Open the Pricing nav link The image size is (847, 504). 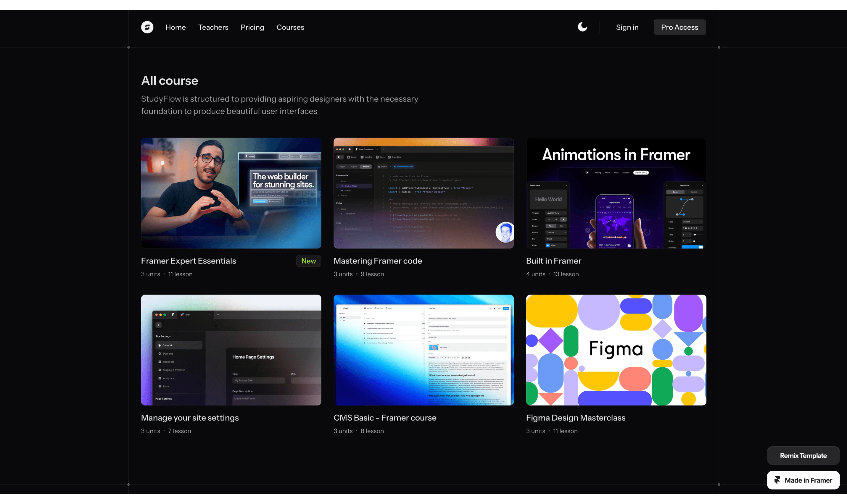coord(252,27)
